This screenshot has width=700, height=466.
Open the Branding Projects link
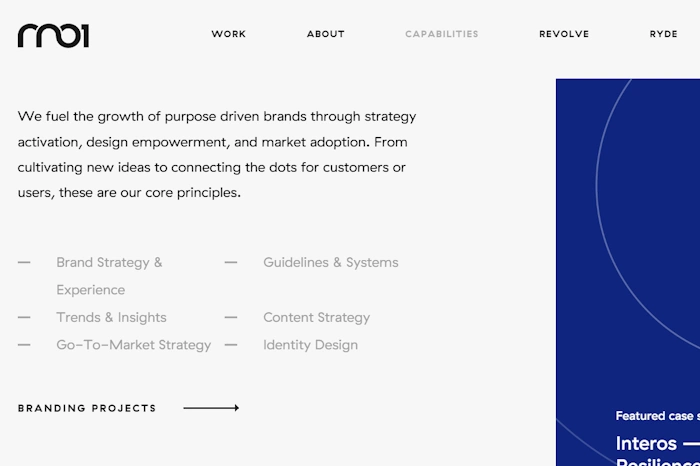87,408
